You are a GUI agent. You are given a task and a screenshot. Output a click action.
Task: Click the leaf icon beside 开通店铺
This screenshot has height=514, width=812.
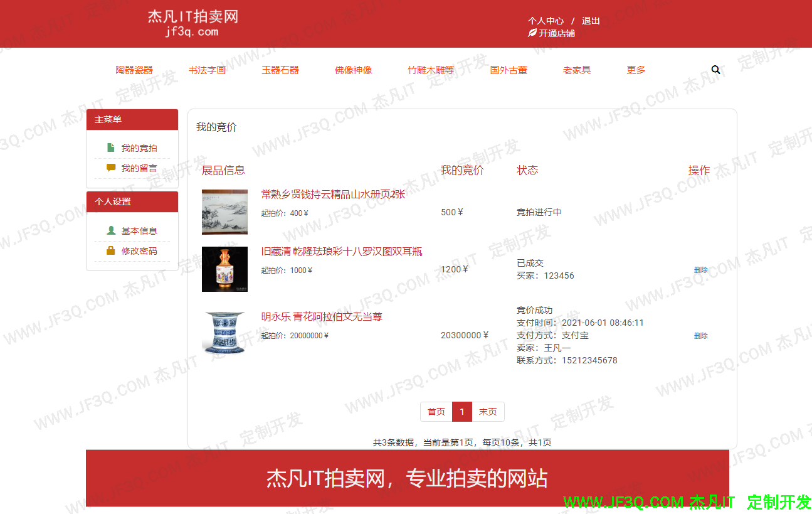(x=532, y=33)
